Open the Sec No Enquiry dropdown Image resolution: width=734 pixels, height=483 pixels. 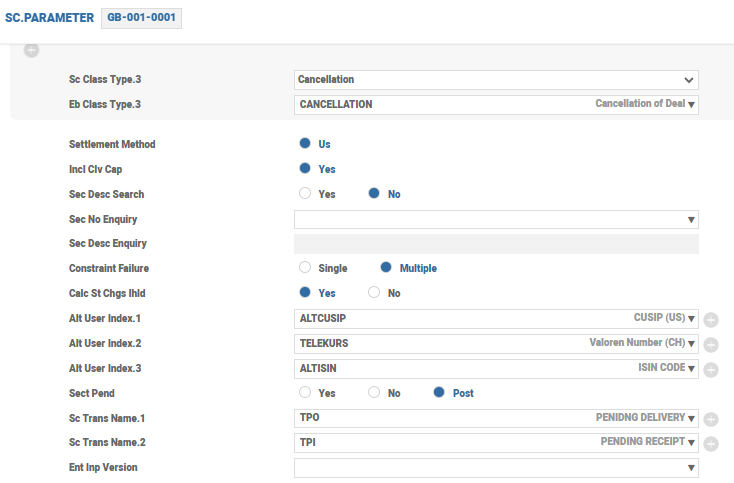pos(691,219)
